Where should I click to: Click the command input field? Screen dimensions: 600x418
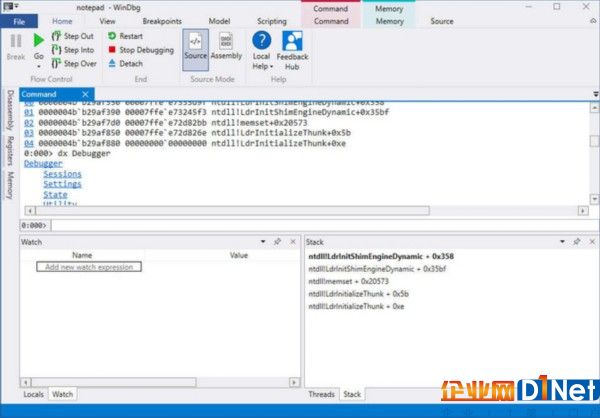coord(324,225)
